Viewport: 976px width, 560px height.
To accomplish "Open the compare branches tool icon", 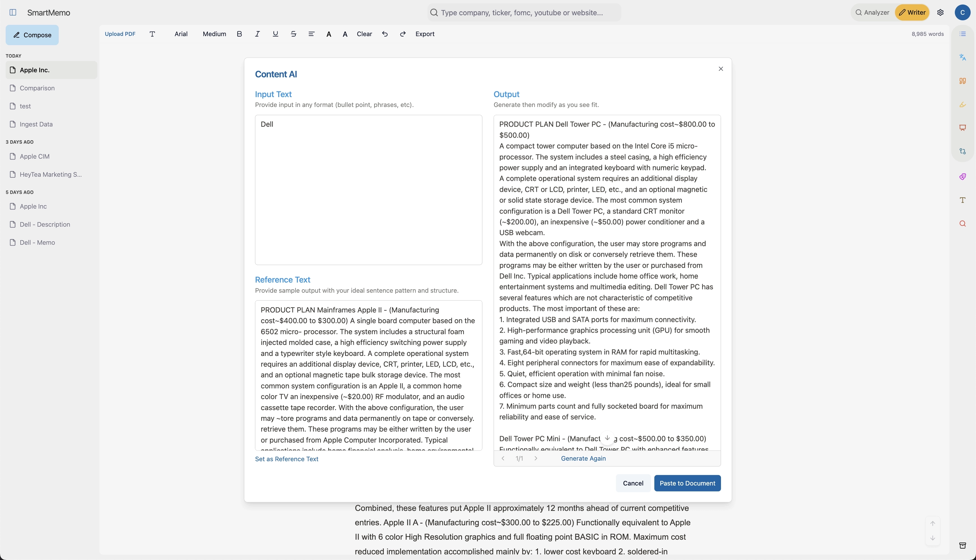I will click(962, 151).
